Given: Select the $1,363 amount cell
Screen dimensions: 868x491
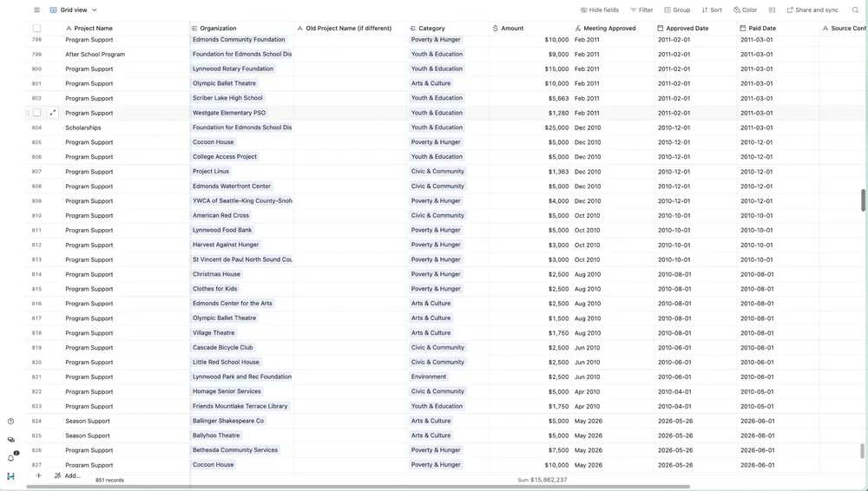Looking at the screenshot, I should click(x=530, y=172).
